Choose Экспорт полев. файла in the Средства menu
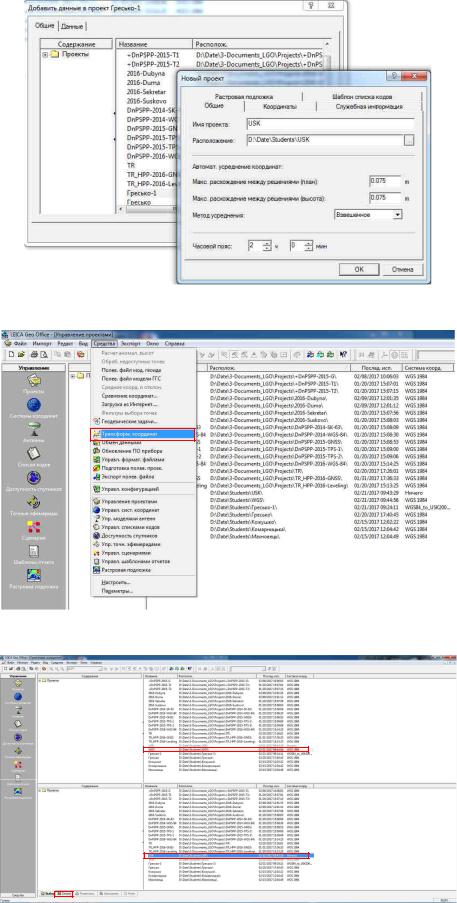The height and width of the screenshot is (903, 457). point(144,477)
